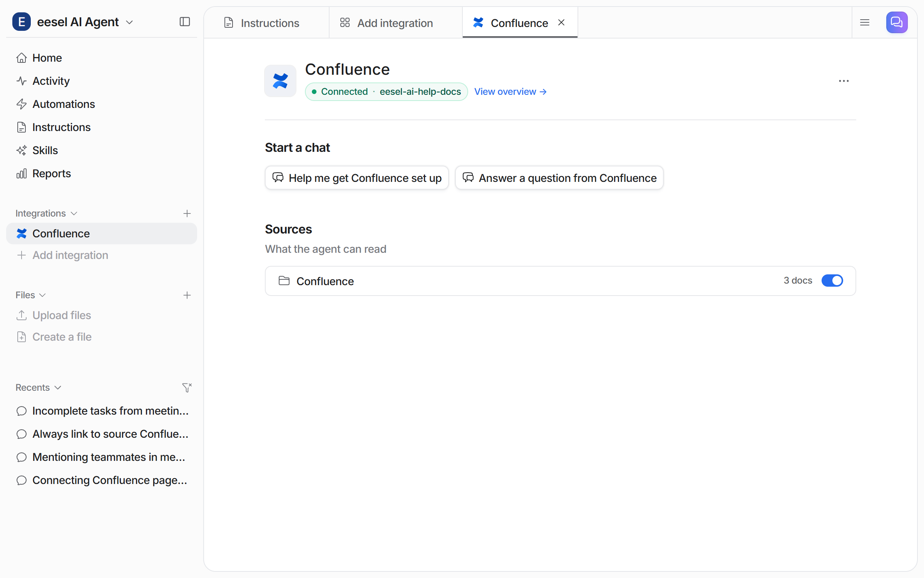Click Answer a question from Confluence
The image size is (924, 578).
[x=559, y=178]
